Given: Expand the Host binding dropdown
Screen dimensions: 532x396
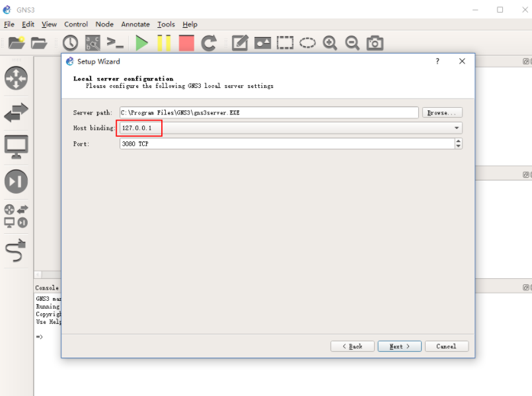Looking at the screenshot, I should 456,128.
